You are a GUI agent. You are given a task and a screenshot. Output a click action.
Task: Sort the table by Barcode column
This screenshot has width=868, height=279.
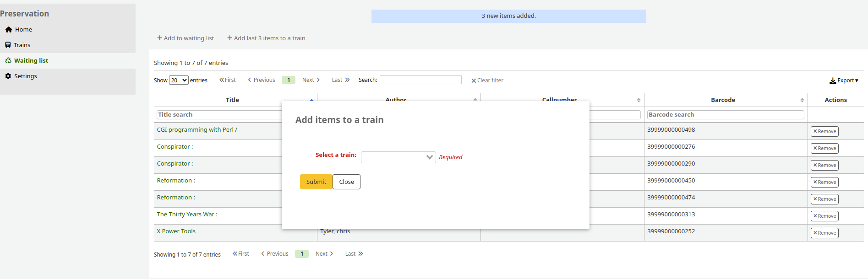click(723, 100)
